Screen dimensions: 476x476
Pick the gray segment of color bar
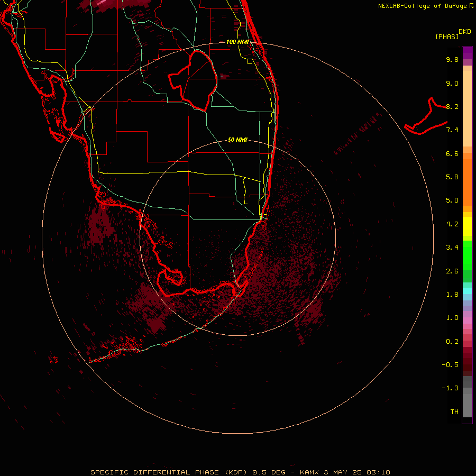click(x=467, y=405)
